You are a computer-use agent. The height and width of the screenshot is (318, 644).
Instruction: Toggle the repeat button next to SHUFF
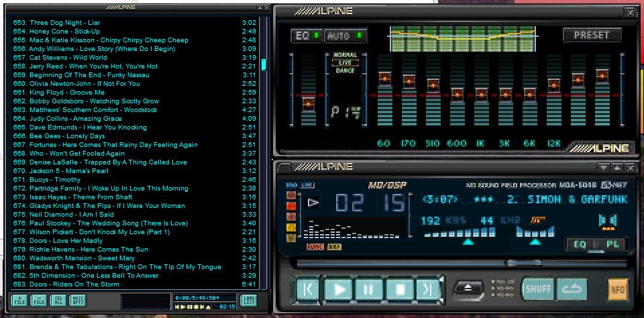click(x=572, y=289)
